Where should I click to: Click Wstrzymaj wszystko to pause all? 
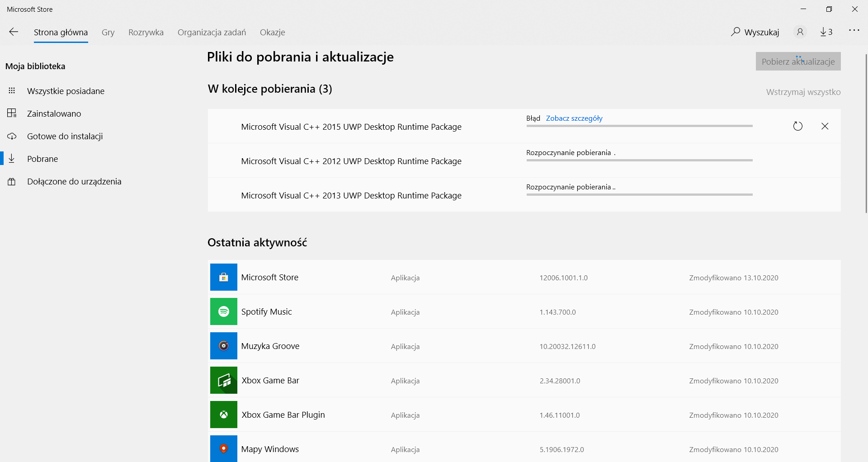pos(803,92)
